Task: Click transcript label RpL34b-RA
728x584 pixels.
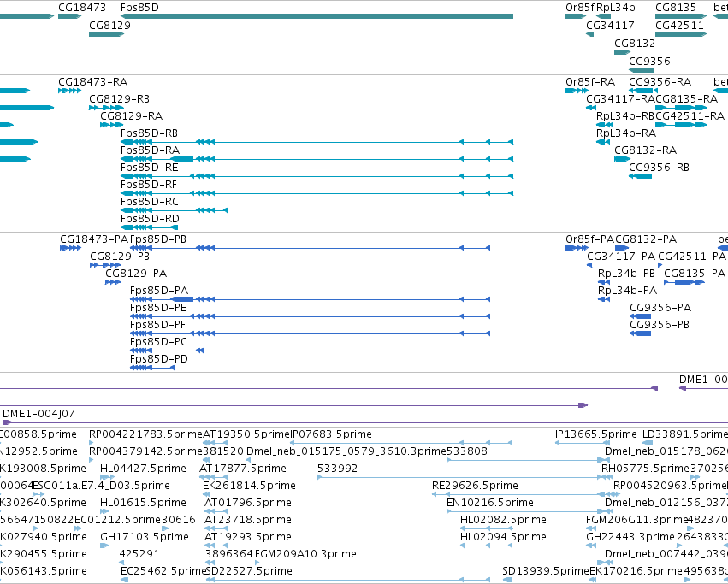Action: tap(626, 133)
